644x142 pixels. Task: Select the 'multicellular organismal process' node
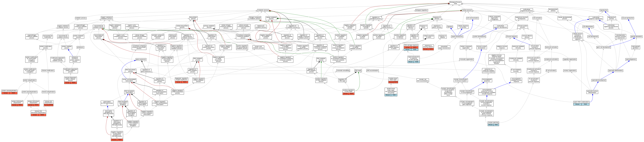[527, 10]
